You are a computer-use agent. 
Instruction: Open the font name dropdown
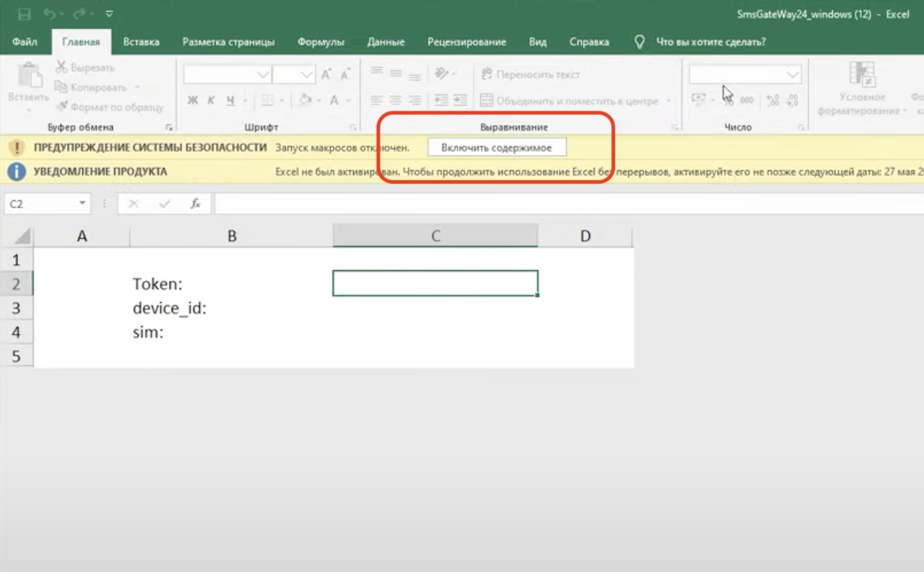(x=263, y=74)
